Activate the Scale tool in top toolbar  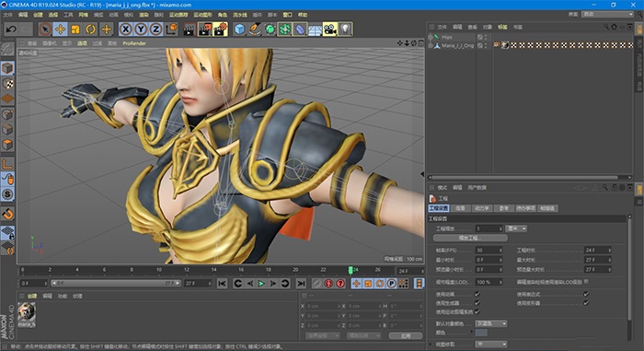pyautogui.click(x=75, y=29)
